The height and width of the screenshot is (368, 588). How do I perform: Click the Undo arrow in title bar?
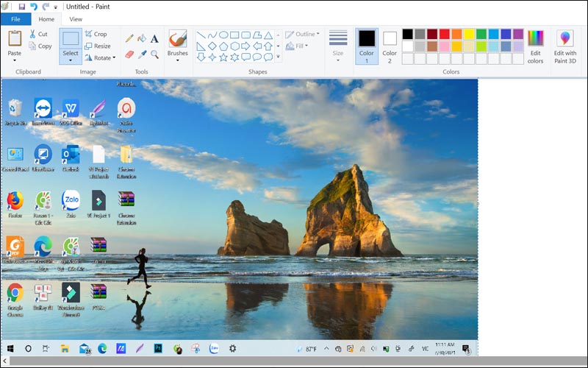(34, 7)
